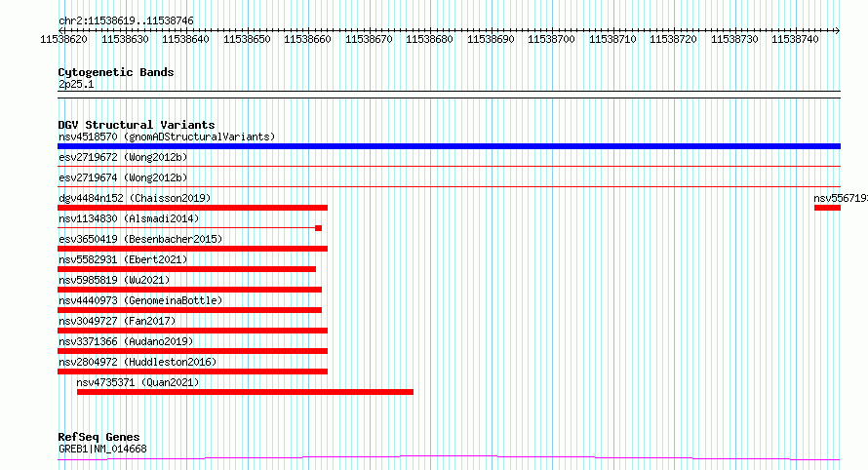The height and width of the screenshot is (470, 868).
Task: Click ruler position 11538720
Action: coord(673,39)
